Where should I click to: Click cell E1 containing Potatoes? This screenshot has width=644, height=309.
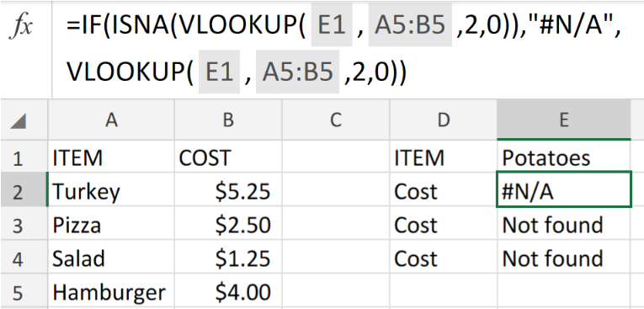coord(563,157)
